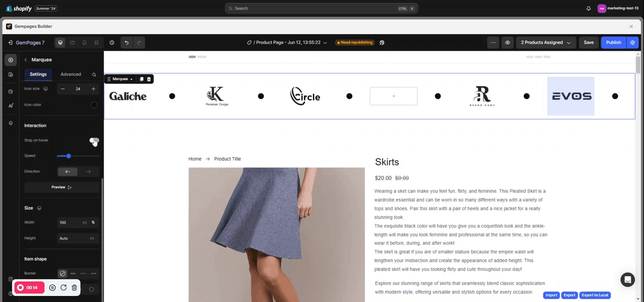
Task: Select the right arrow direction option
Action: tap(88, 172)
